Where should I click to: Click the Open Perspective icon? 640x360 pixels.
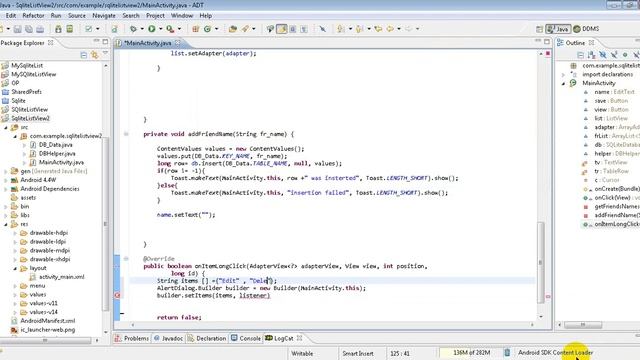[539, 29]
